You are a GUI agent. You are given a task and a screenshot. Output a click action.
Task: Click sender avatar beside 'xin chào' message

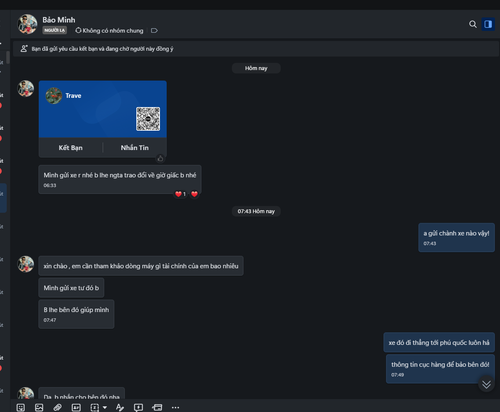pos(26,264)
